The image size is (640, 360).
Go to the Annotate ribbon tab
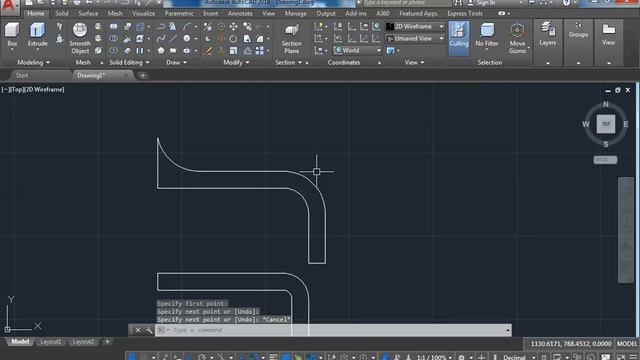240,13
